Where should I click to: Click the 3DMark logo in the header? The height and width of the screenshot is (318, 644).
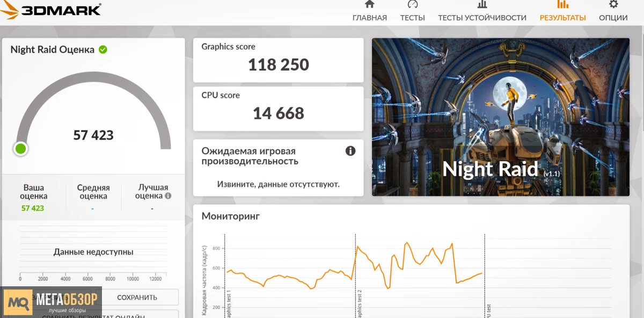tap(52, 10)
